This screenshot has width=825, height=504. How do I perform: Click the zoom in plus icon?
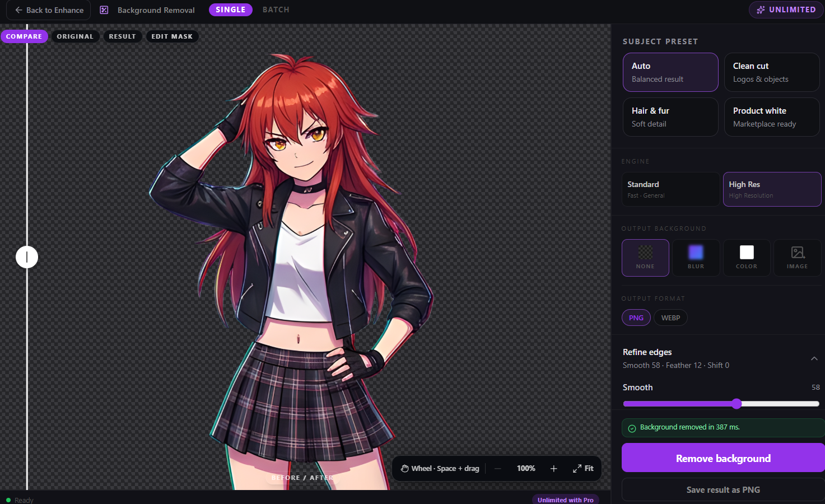point(553,469)
